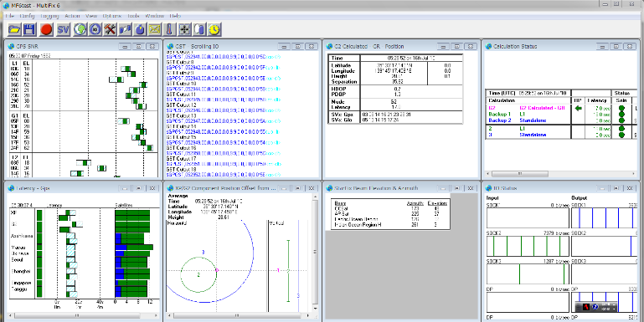This screenshot has height=322, width=644.
Task: Click the SVs: Gps label
Action: click(343, 114)
